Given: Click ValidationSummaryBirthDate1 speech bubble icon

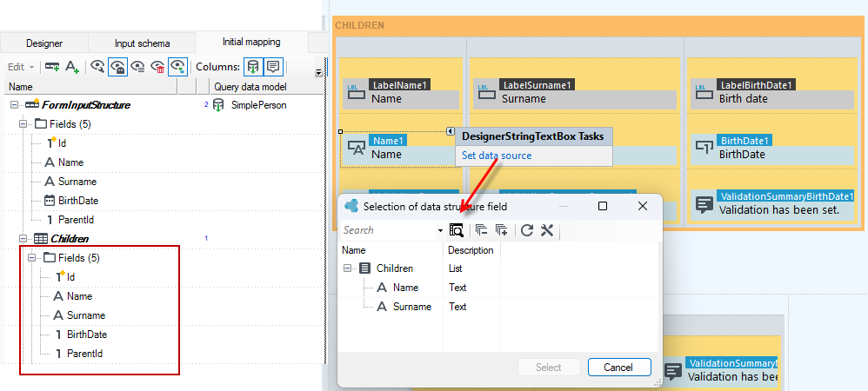Looking at the screenshot, I should (704, 205).
